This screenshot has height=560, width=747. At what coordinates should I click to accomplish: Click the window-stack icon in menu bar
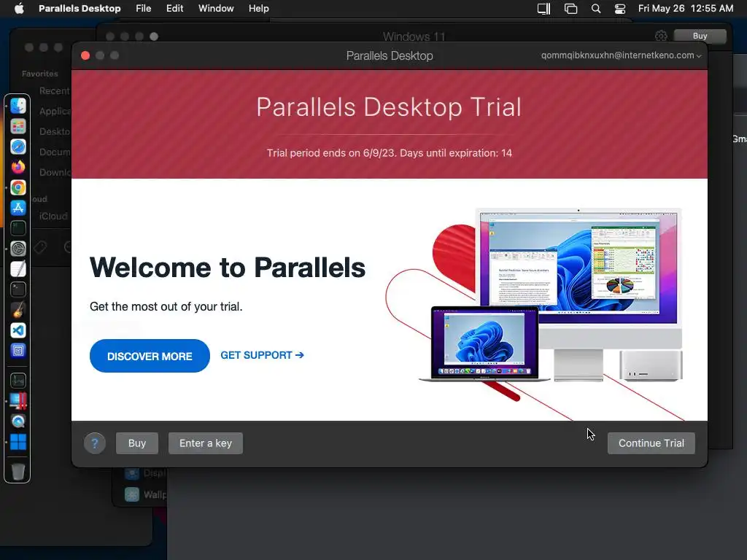pyautogui.click(x=570, y=9)
